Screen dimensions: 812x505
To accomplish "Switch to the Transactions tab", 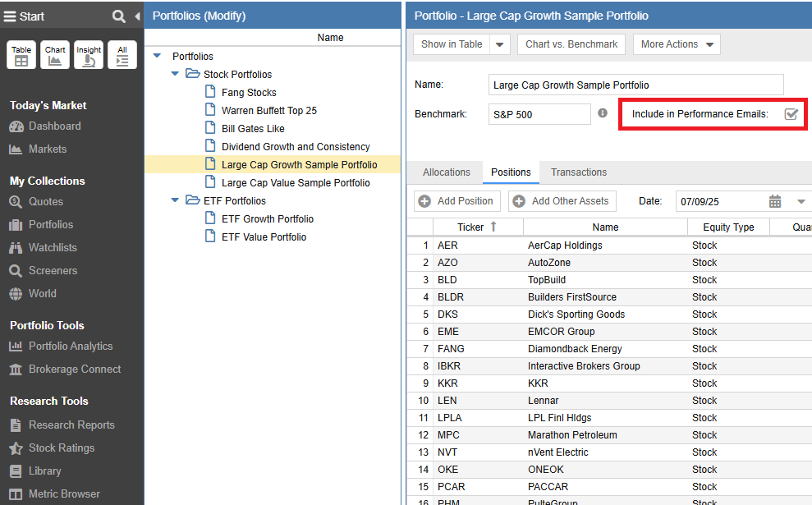I will coord(579,172).
